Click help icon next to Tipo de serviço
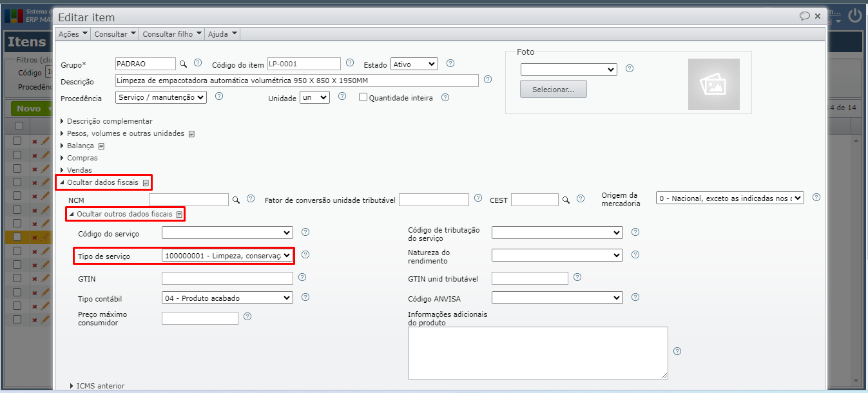 pos(305,255)
